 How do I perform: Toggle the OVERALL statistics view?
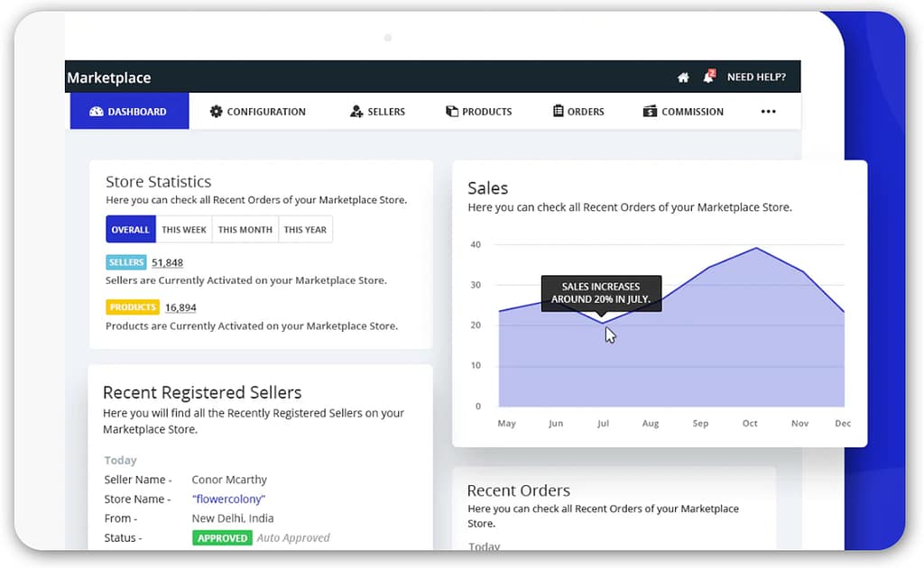(x=131, y=229)
